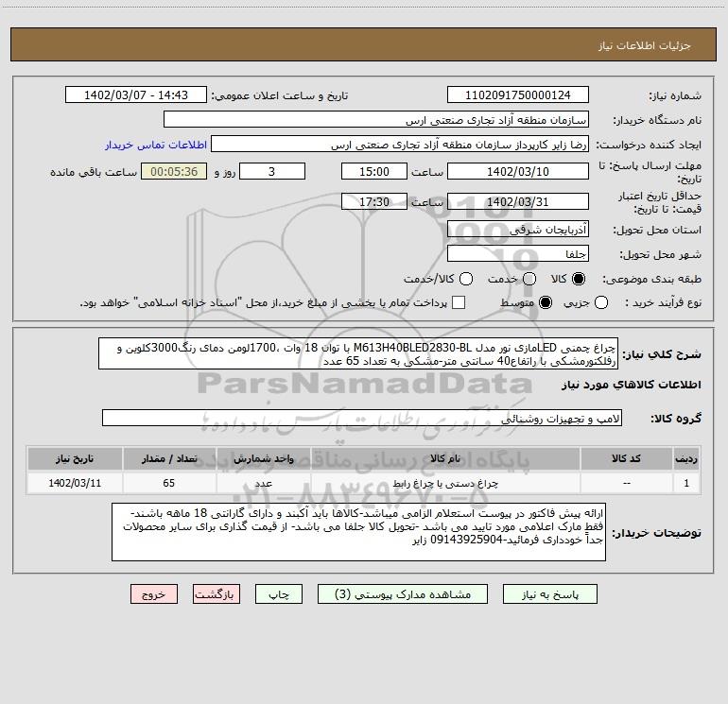Screen dimensions: 728x704
Task: Tick the اسناد خزانه اسلامی payment checkbox
Action: point(459,302)
